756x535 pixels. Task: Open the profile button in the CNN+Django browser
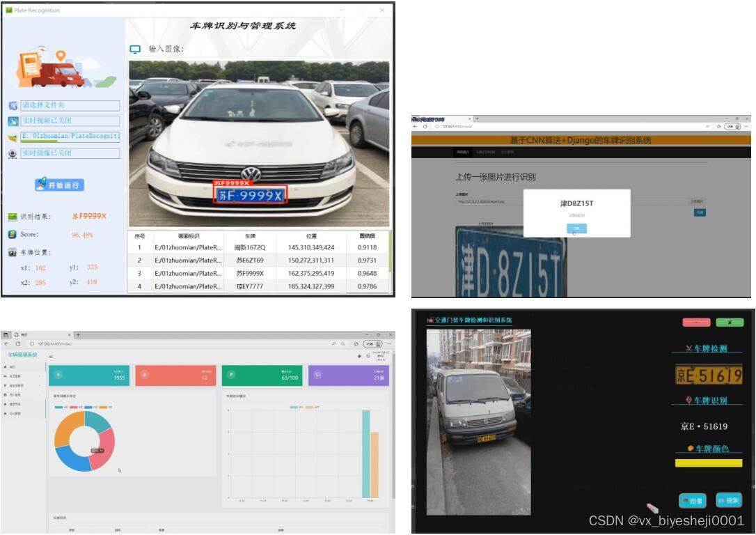[732, 126]
